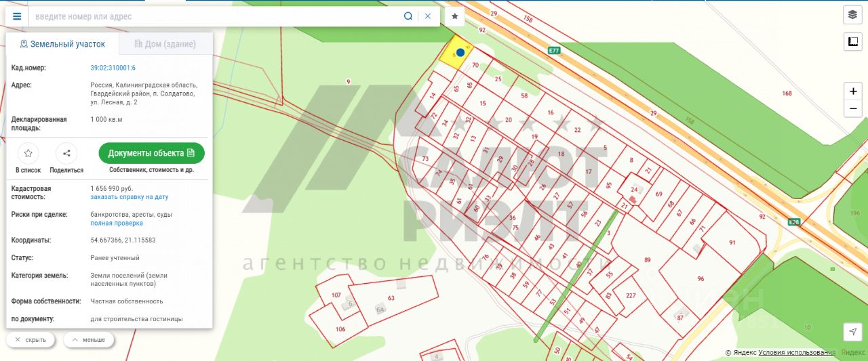
Task: Select банкротства, аресты, суды text
Action: click(x=131, y=215)
